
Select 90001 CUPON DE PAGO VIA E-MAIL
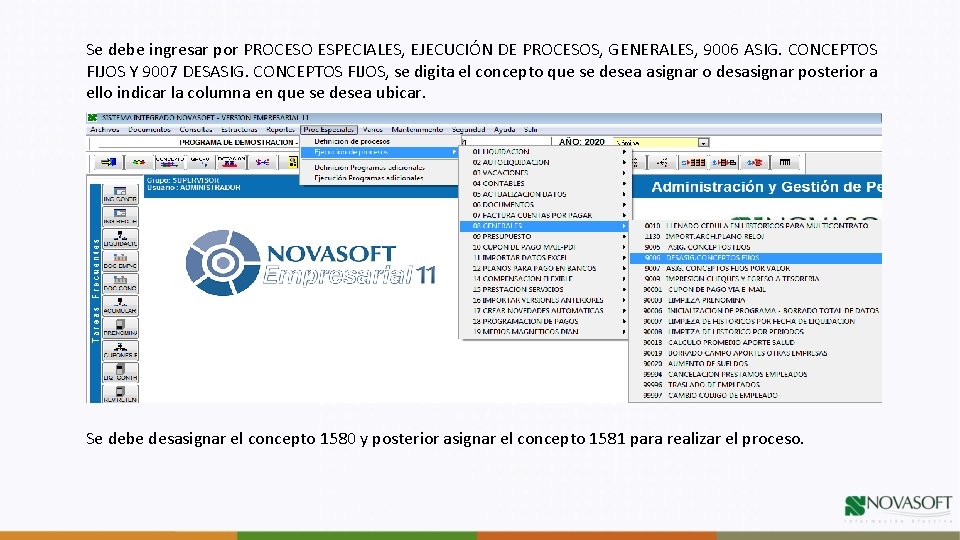coord(756,289)
